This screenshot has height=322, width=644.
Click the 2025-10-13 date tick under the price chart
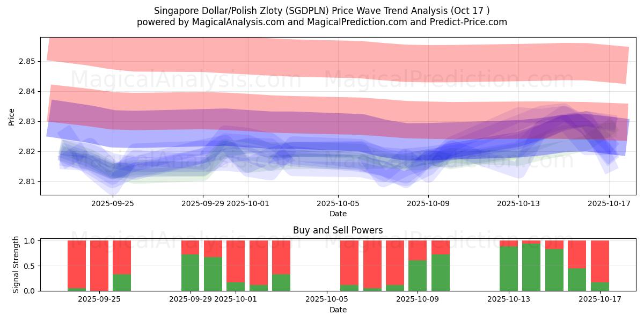click(x=518, y=203)
